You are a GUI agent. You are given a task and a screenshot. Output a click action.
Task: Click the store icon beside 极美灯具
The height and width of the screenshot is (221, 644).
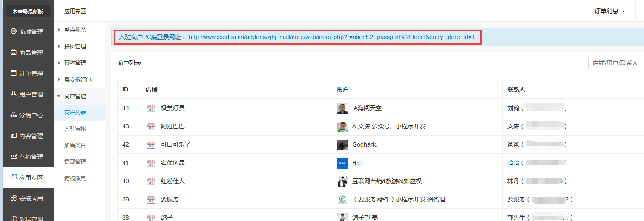point(151,108)
